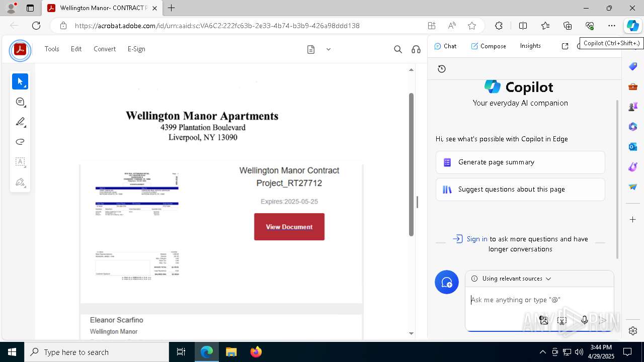This screenshot has height=362, width=644.
Task: Close the Wellington Manor tab
Action: pyautogui.click(x=154, y=8)
